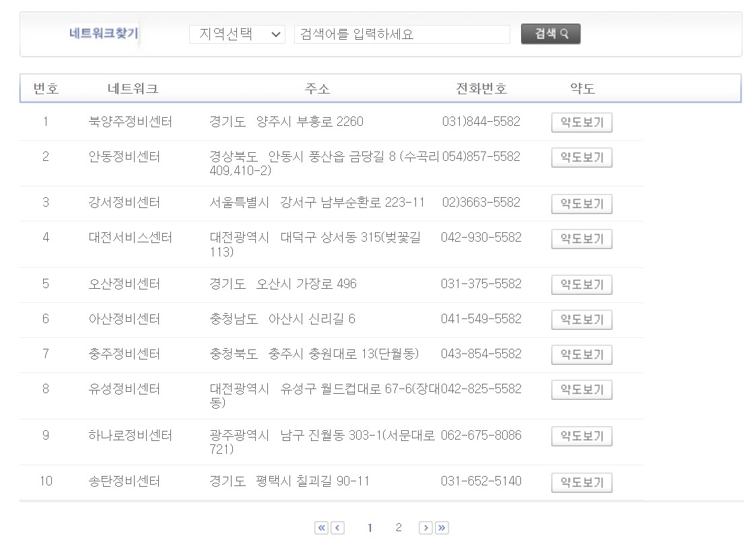Click phone number 031)844-5582

pyautogui.click(x=481, y=122)
